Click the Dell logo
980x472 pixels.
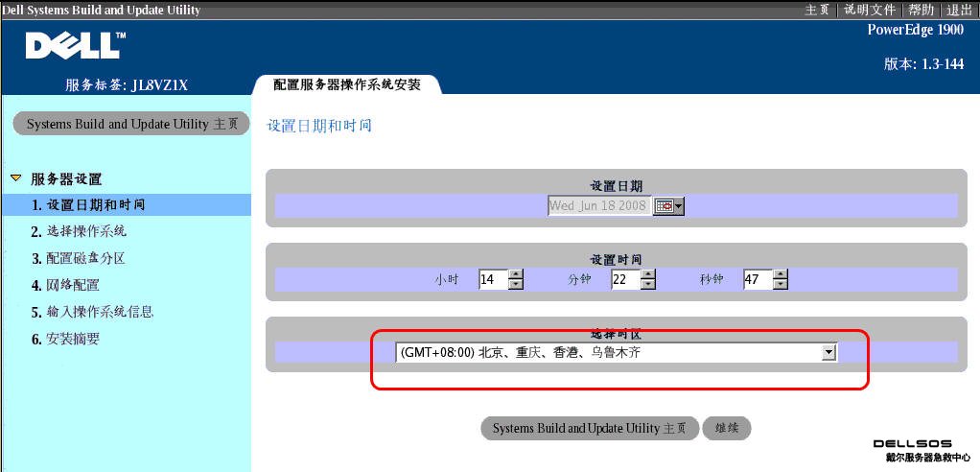[75, 45]
